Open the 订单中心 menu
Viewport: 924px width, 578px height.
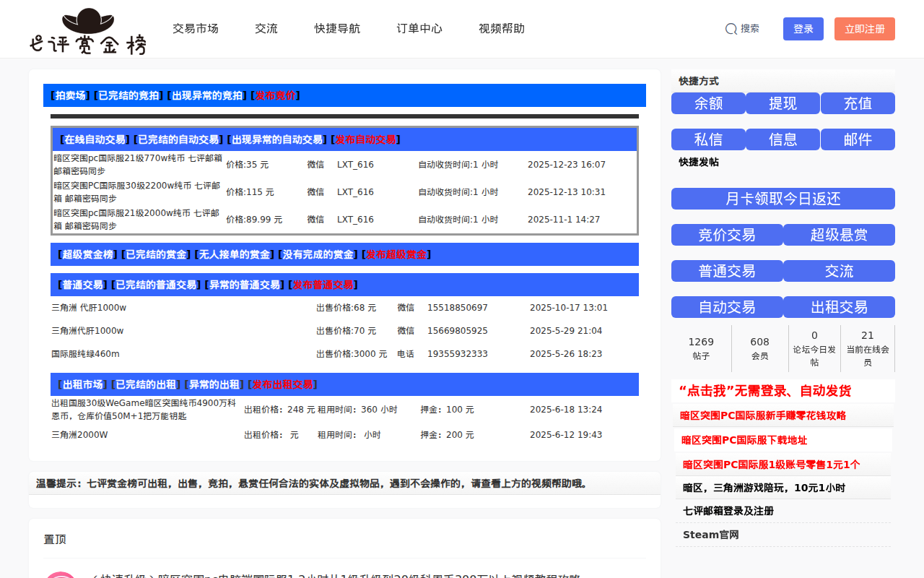click(x=419, y=28)
